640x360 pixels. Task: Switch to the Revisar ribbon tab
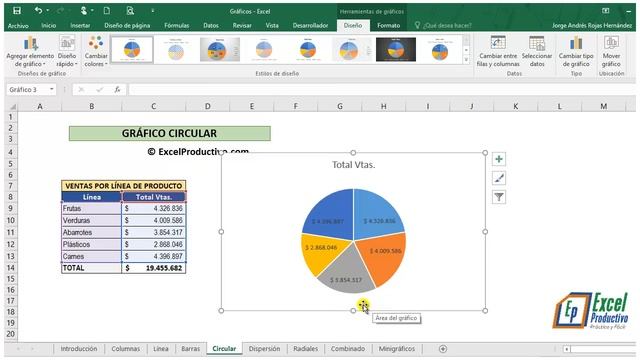point(242,25)
